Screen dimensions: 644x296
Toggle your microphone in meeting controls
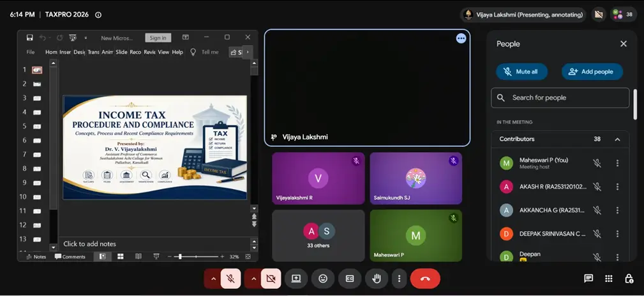[230, 279]
